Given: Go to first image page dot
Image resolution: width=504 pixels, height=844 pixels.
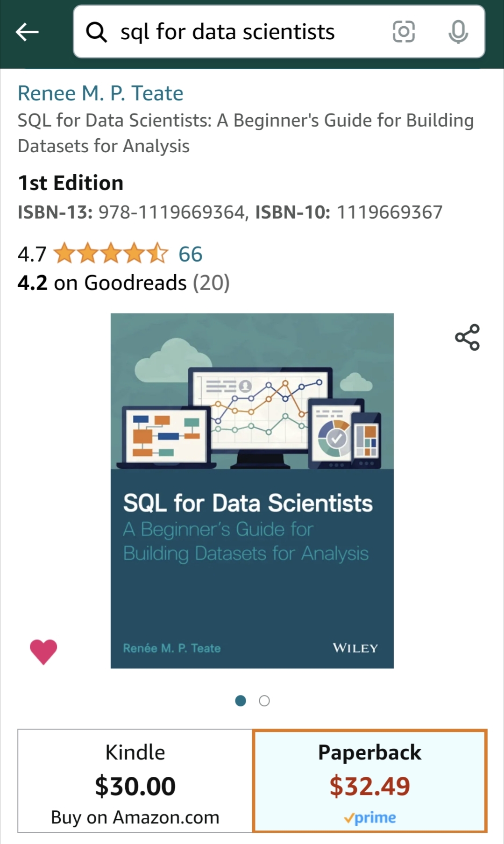Looking at the screenshot, I should (x=241, y=701).
